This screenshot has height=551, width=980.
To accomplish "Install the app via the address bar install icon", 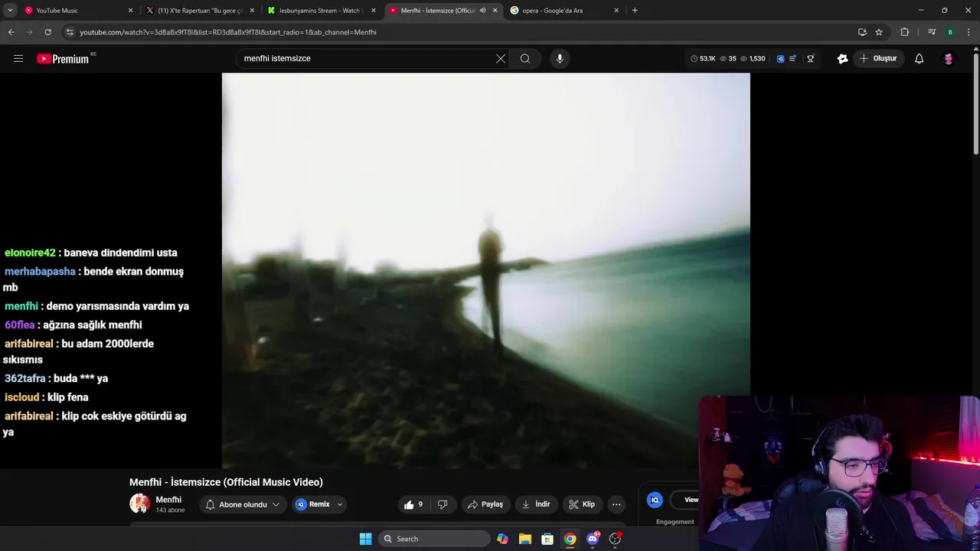I will click(x=862, y=32).
